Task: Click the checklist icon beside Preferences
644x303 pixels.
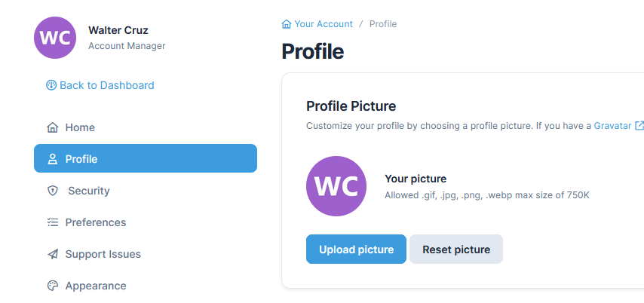Action: [53, 222]
